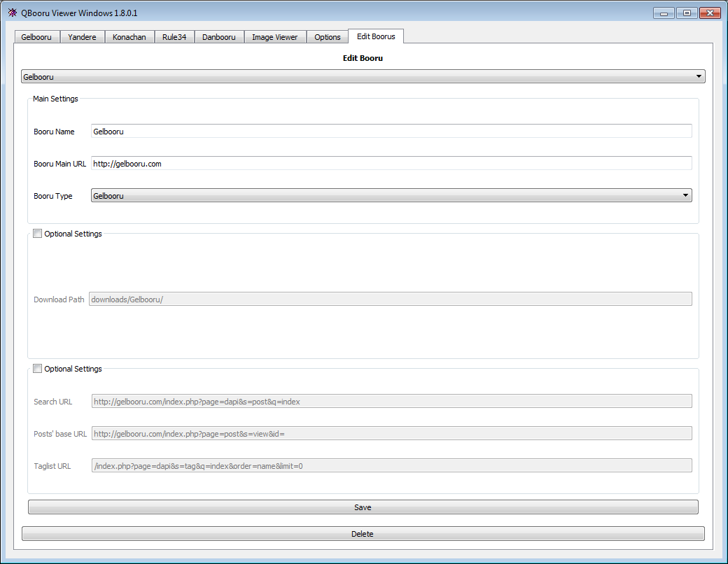
Task: Expand the Booru Type combo box
Action: pos(391,195)
